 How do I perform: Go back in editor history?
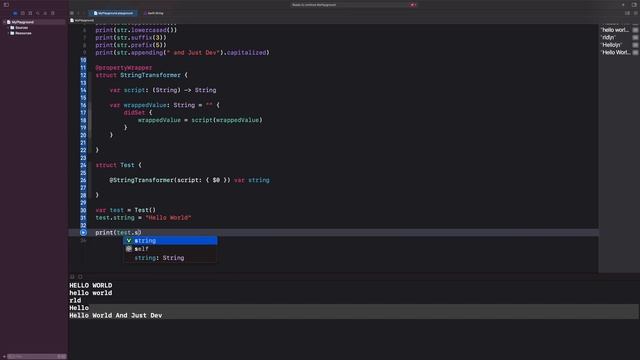click(78, 13)
